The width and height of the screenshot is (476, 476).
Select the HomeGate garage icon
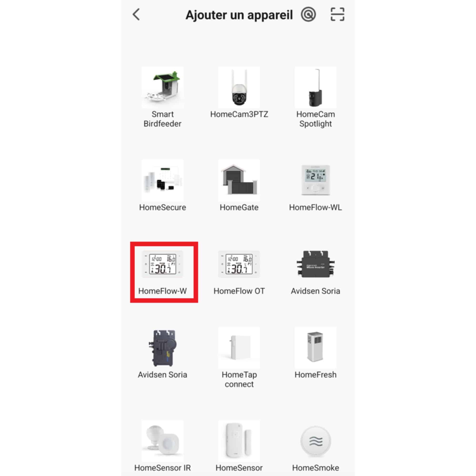coord(239,180)
